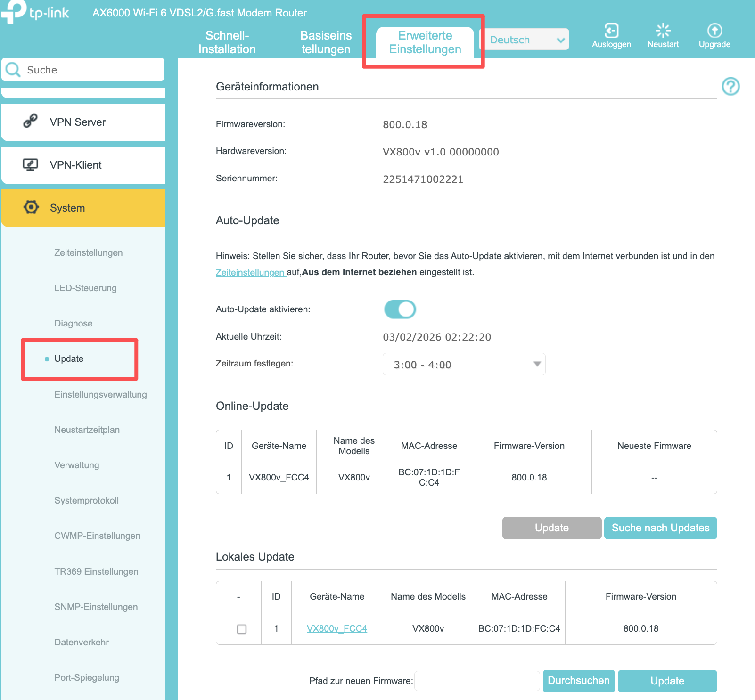Open Diagnose in the sidebar
755x700 pixels.
click(x=74, y=323)
